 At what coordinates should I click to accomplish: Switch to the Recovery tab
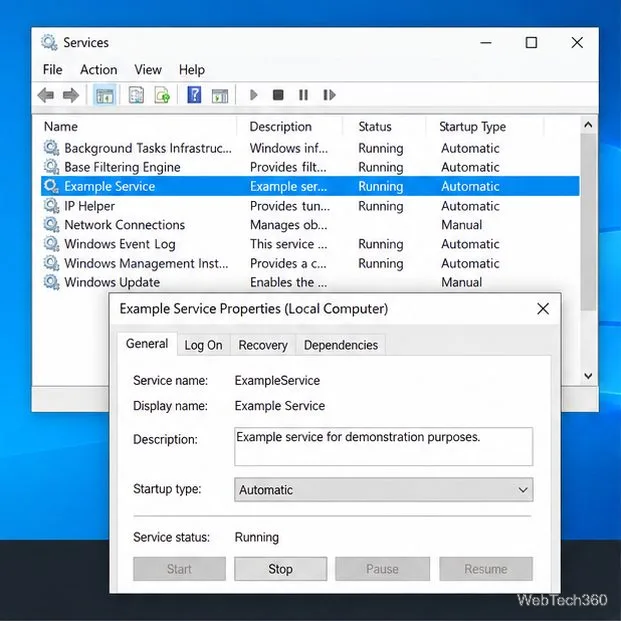point(263,345)
